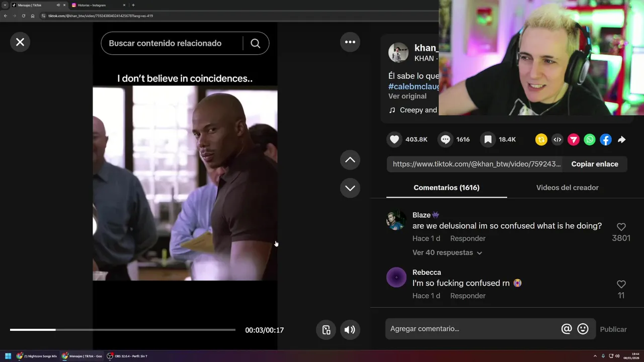Open 'Nightcore Songs Mix' Chrome taskbar item

[x=37, y=356]
